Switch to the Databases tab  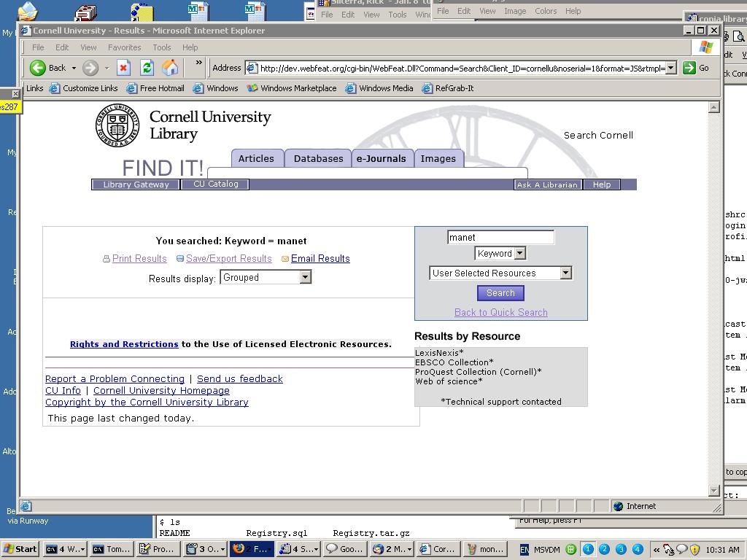click(318, 158)
